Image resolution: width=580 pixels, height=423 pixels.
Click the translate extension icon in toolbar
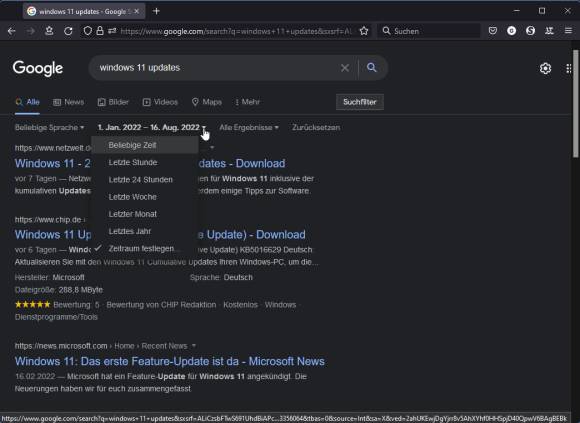(549, 31)
